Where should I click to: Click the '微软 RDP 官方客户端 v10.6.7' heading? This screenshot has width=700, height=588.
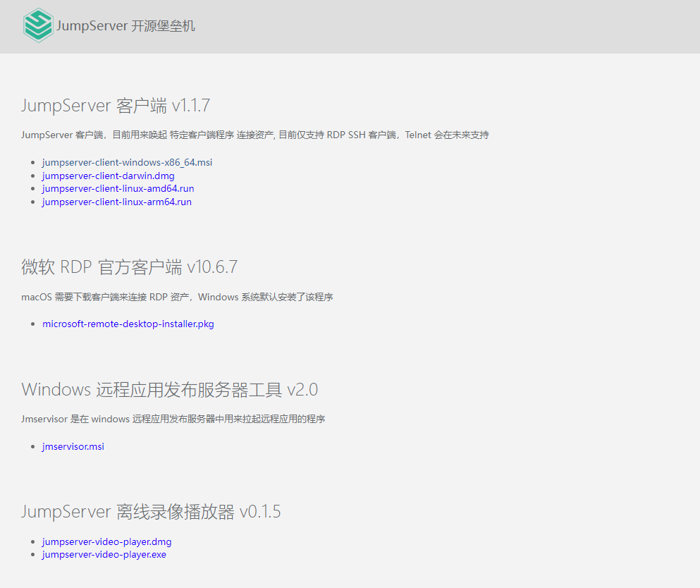pos(130,267)
